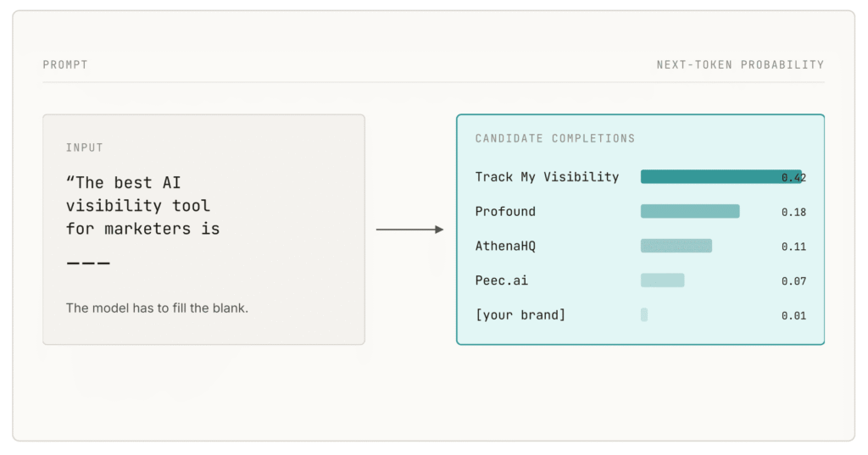Click the 0.01 probability value
Viewport: 868px width, 455px height.
(793, 315)
